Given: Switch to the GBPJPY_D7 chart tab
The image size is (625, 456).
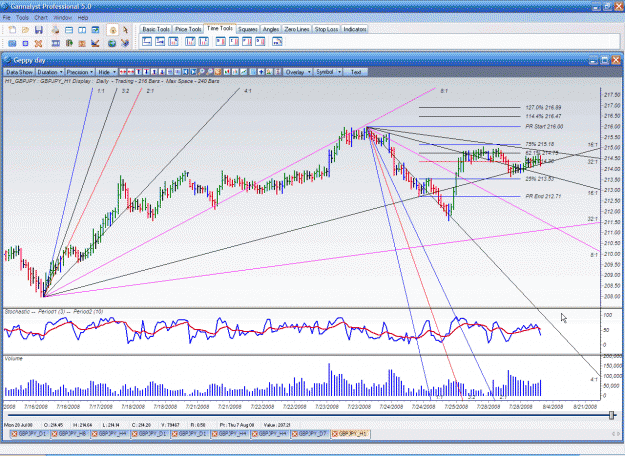Looking at the screenshot, I should (x=312, y=434).
